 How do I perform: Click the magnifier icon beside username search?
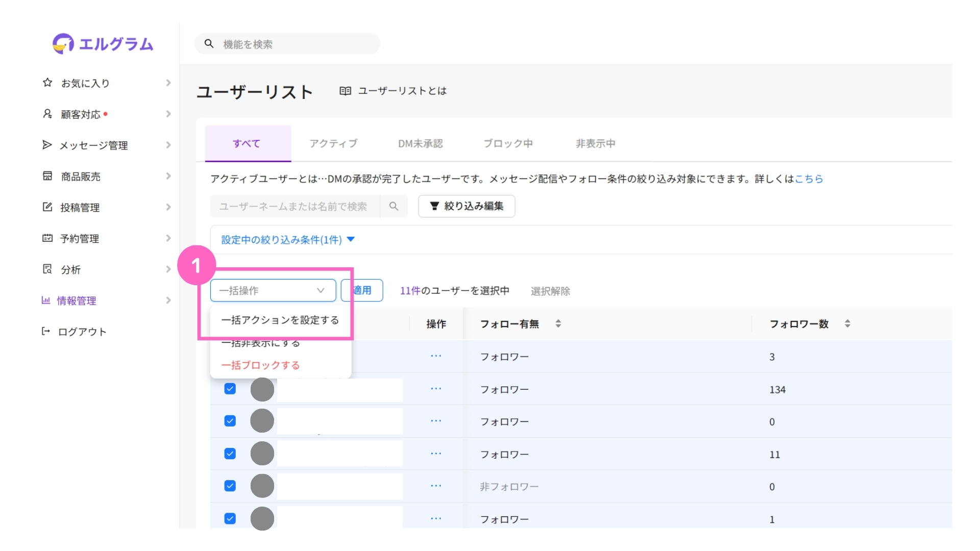[x=394, y=206]
